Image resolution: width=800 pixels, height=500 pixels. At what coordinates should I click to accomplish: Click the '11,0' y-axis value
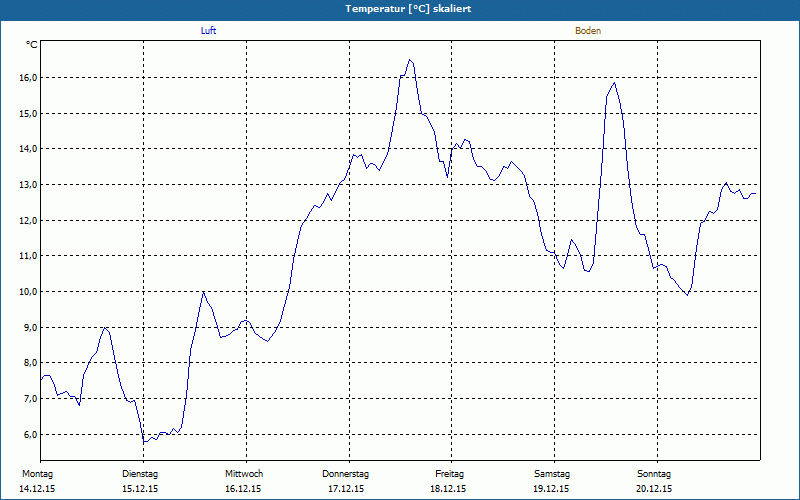click(x=29, y=256)
